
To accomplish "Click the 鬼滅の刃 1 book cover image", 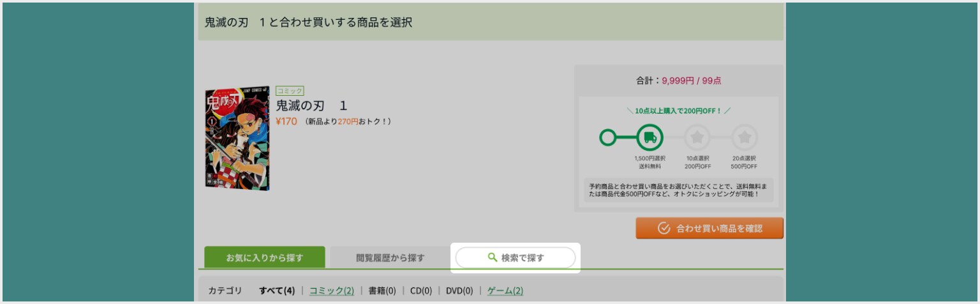I will click(237, 139).
